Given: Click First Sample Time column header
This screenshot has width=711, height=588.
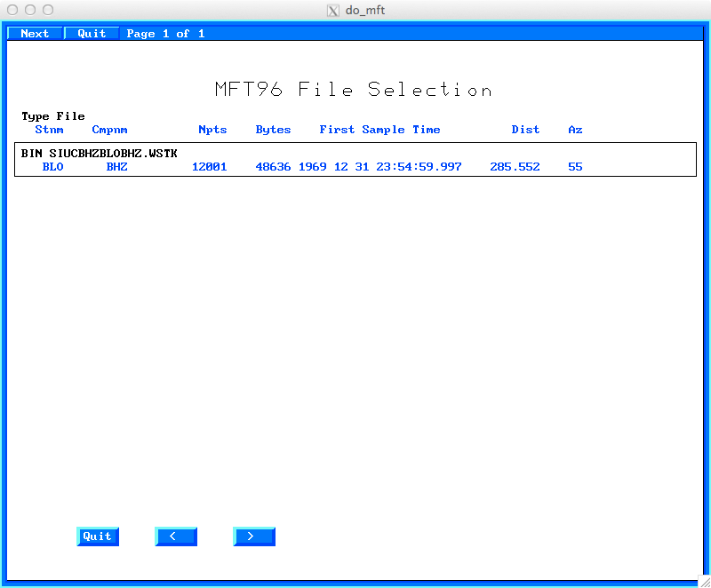Looking at the screenshot, I should tap(379, 130).
